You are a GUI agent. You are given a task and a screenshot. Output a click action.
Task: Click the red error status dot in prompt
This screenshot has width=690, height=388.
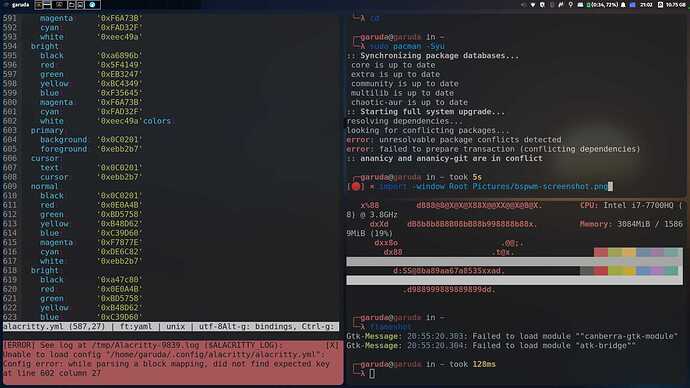pyautogui.click(x=356, y=187)
